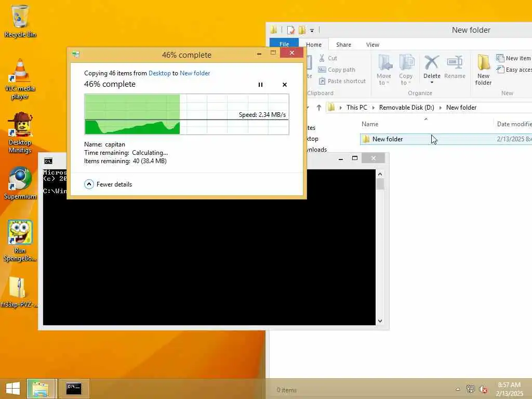
Task: Click the muted volume tray icon
Action: (x=483, y=389)
